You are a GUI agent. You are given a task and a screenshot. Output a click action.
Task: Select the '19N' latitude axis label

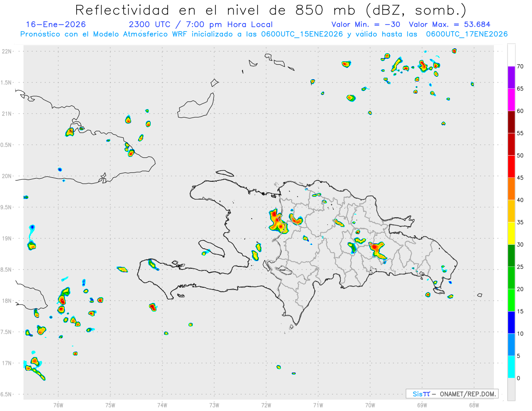tap(7, 239)
